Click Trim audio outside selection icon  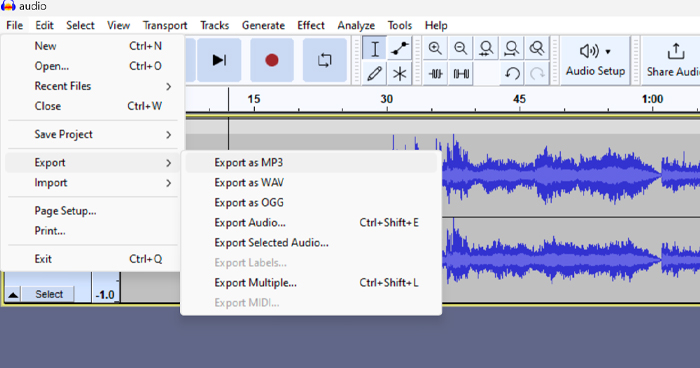[x=435, y=73]
